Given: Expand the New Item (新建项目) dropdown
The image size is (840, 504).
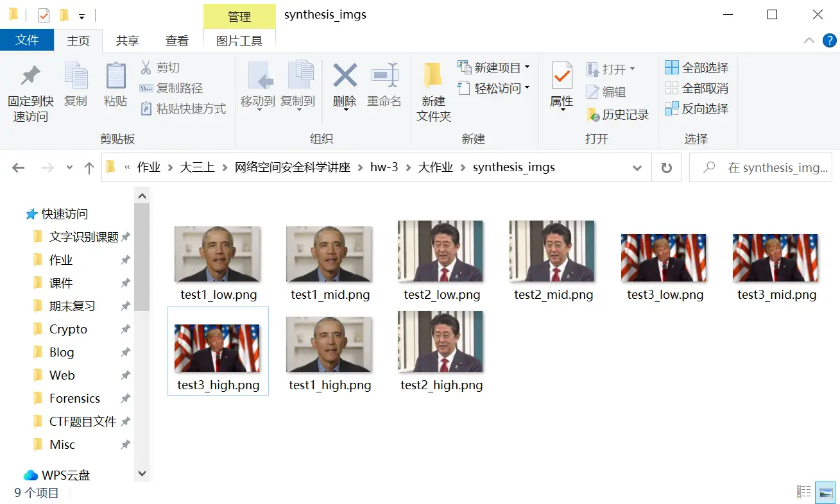Looking at the screenshot, I should pyautogui.click(x=527, y=67).
